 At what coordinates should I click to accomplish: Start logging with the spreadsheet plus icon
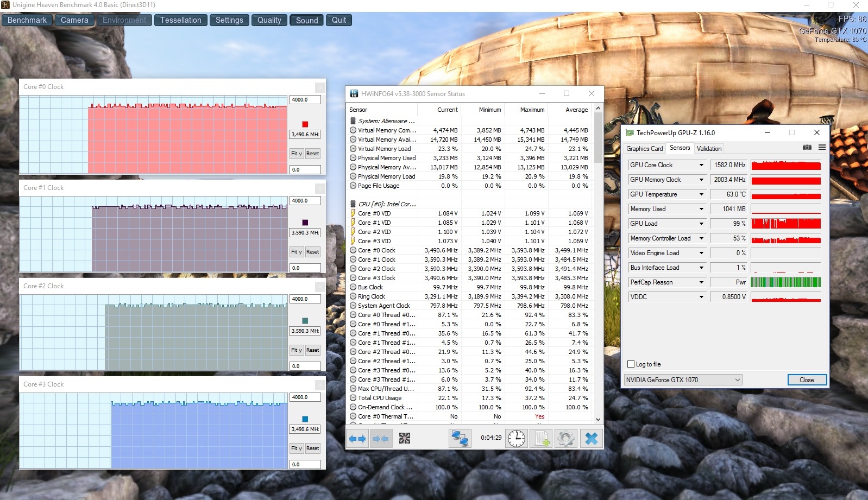542,438
